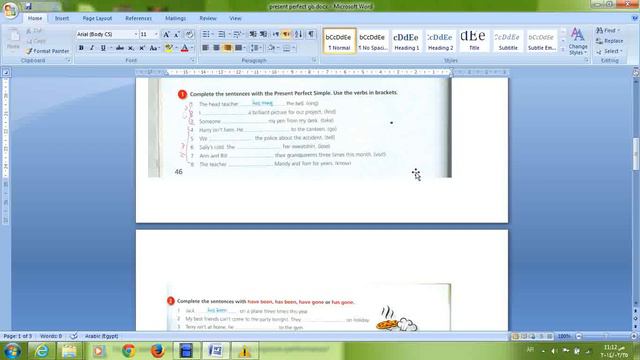Align text left
Image resolution: width=640 pixels, height=360 pixels.
click(x=205, y=48)
